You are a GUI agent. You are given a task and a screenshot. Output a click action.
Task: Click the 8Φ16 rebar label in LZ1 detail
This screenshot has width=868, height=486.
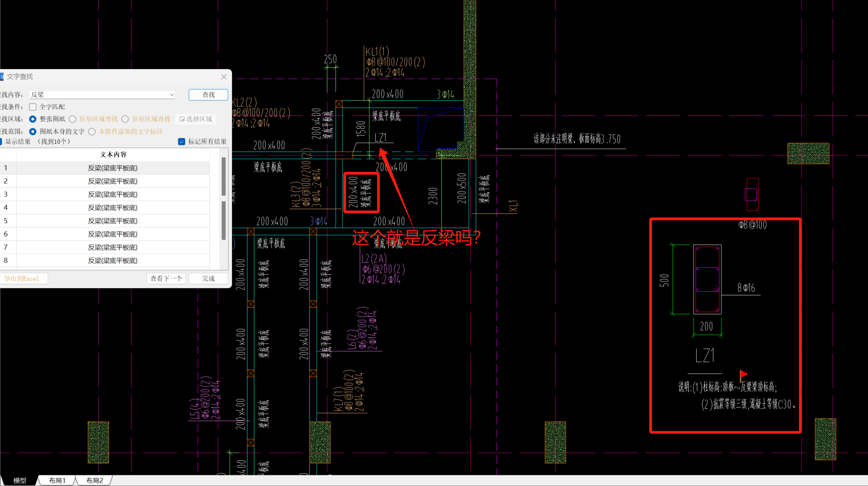(746, 288)
